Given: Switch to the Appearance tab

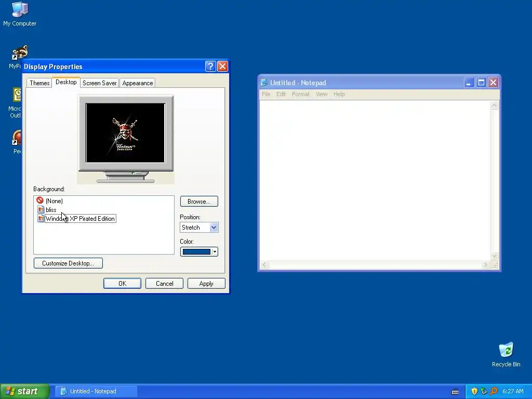Looking at the screenshot, I should click(x=137, y=83).
